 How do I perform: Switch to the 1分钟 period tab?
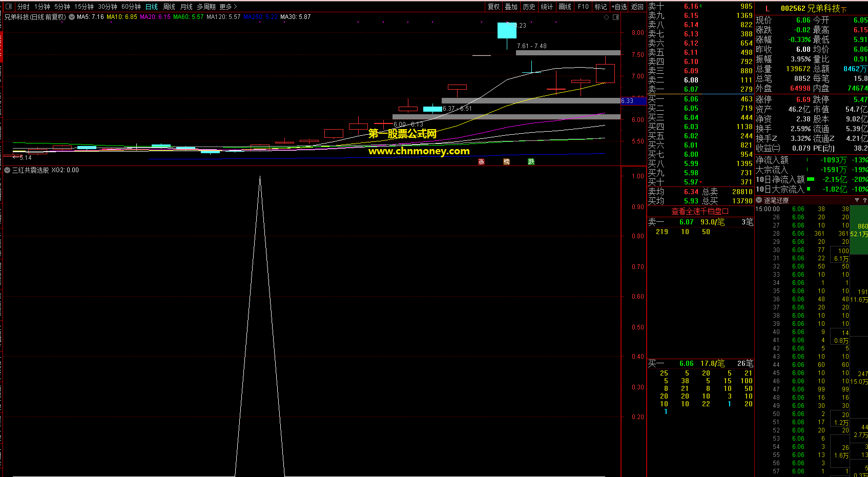[x=42, y=7]
